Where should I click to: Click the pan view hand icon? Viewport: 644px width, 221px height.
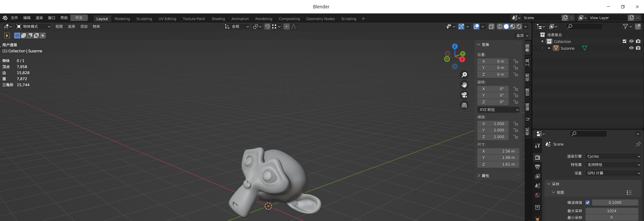point(464,85)
